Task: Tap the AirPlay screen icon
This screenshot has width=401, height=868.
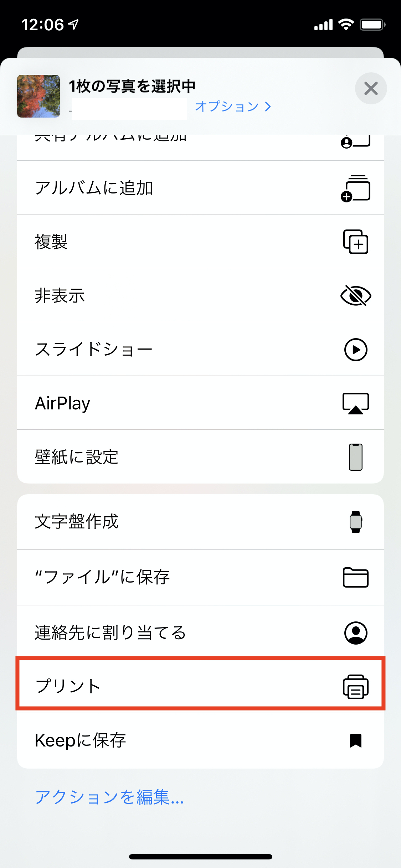Action: click(x=355, y=403)
